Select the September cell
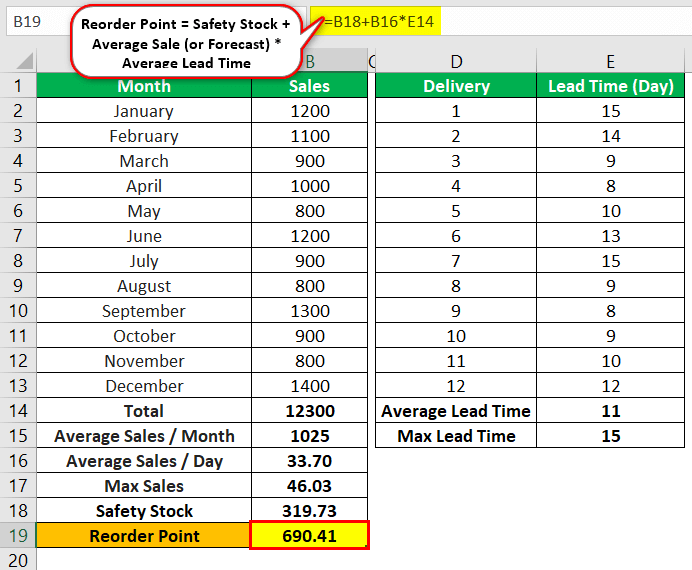692x570 pixels. [144, 311]
